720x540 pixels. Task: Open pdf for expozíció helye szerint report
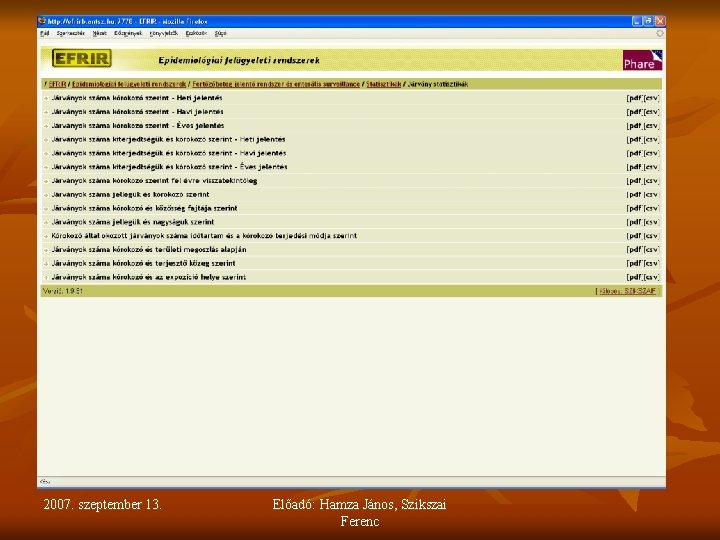click(x=634, y=277)
